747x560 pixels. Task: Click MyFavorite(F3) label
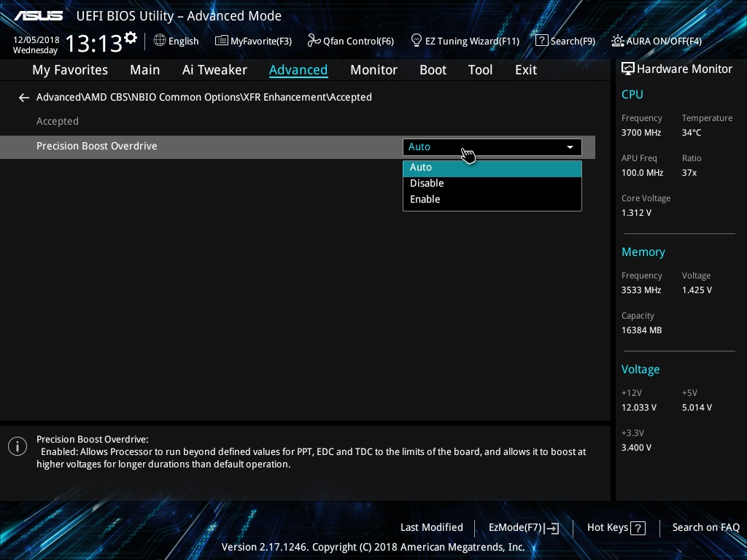pyautogui.click(x=261, y=41)
